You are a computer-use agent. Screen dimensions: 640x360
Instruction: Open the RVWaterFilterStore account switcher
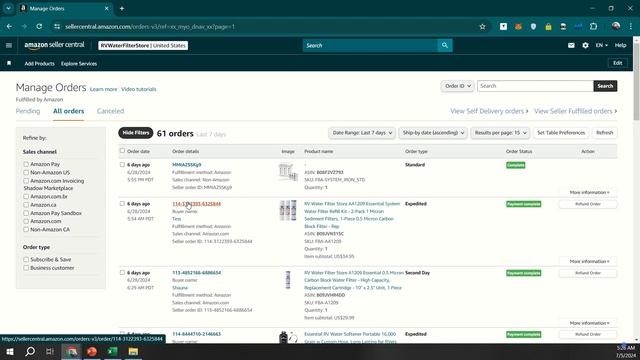click(143, 45)
